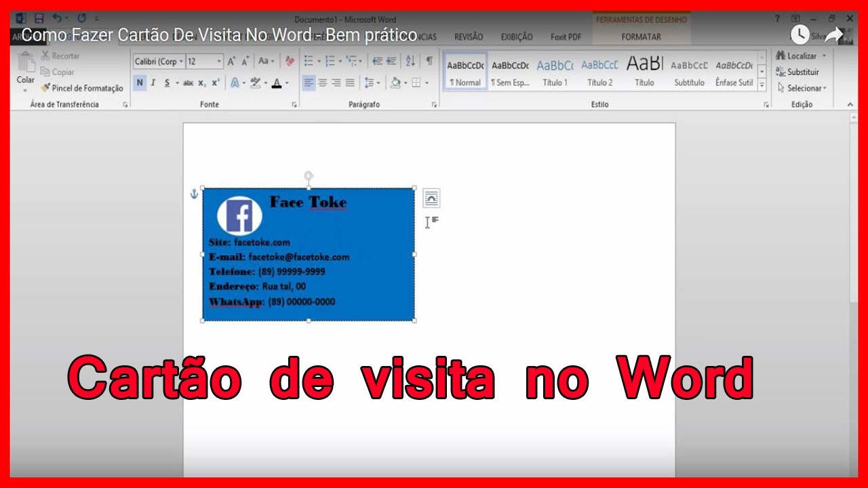Clear all formatting with eraser icon
Image resolution: width=868 pixels, height=488 pixels.
click(x=290, y=62)
